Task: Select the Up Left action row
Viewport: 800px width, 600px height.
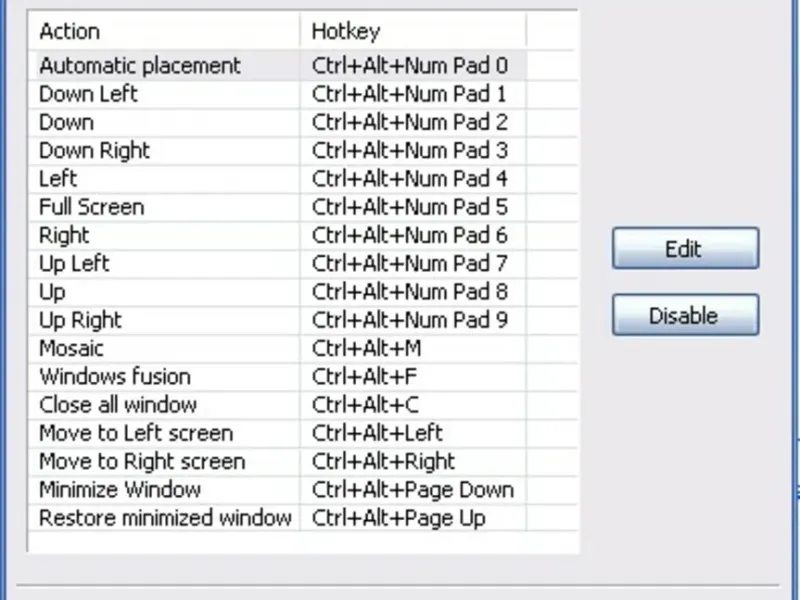Action: (x=74, y=264)
